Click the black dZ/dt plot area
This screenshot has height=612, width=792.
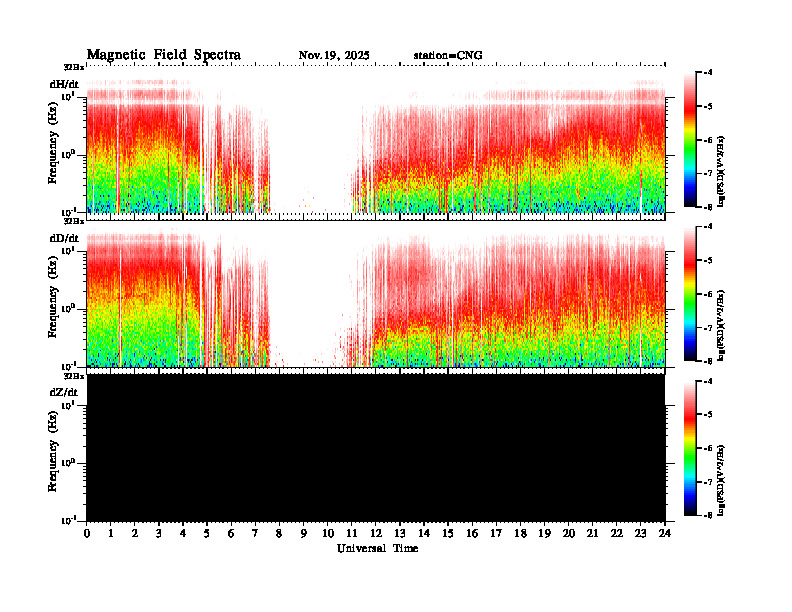tap(376, 448)
